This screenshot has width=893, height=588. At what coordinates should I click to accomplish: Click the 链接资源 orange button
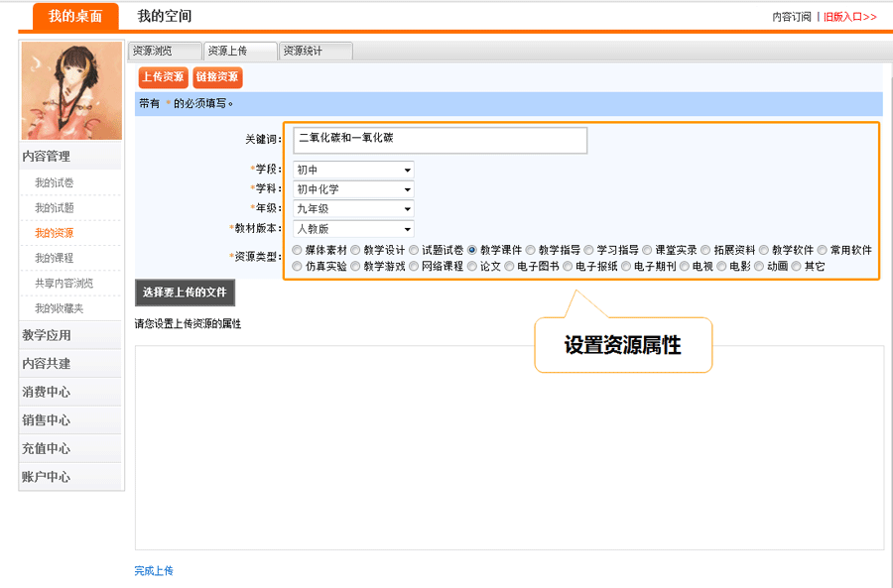click(217, 77)
